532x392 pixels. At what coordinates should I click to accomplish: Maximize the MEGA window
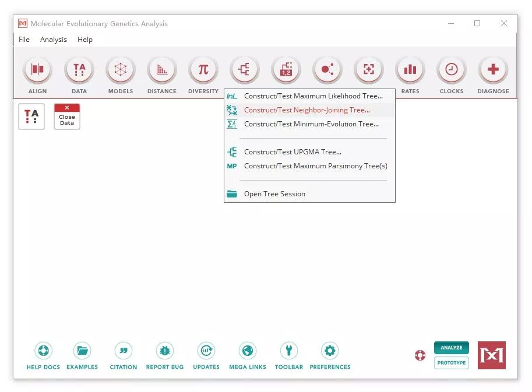(477, 23)
